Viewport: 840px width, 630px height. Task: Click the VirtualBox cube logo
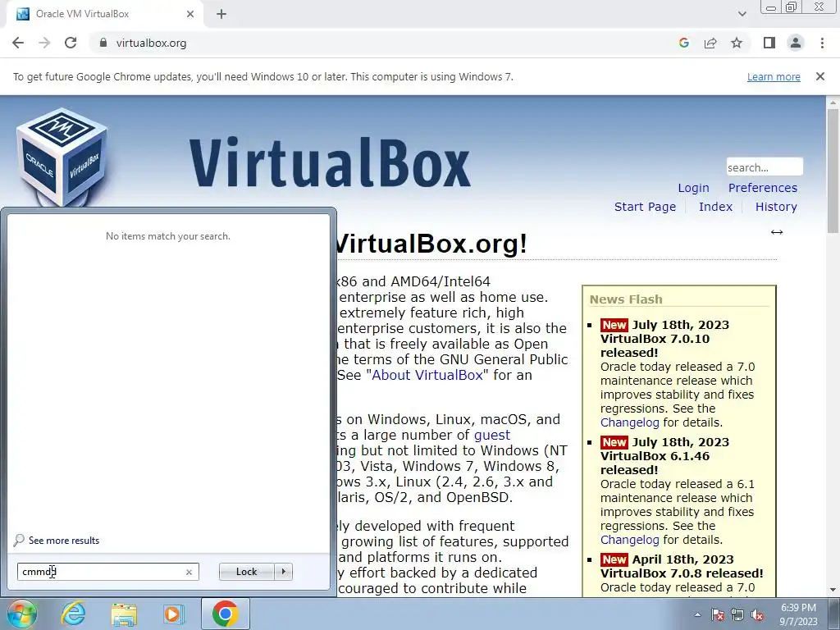(x=62, y=156)
